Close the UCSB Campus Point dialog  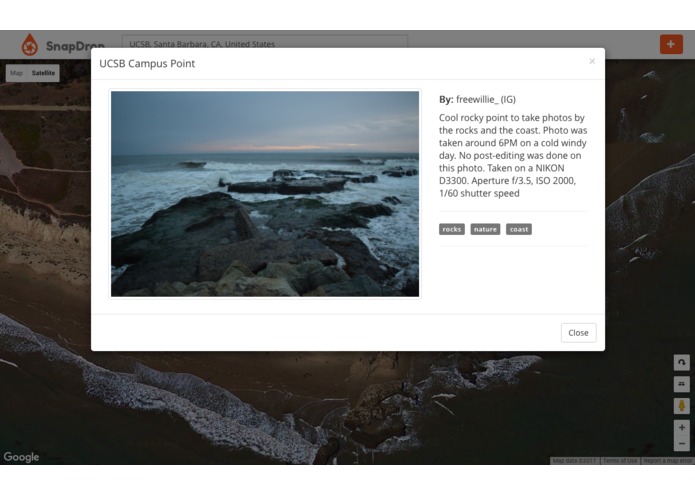tap(578, 333)
